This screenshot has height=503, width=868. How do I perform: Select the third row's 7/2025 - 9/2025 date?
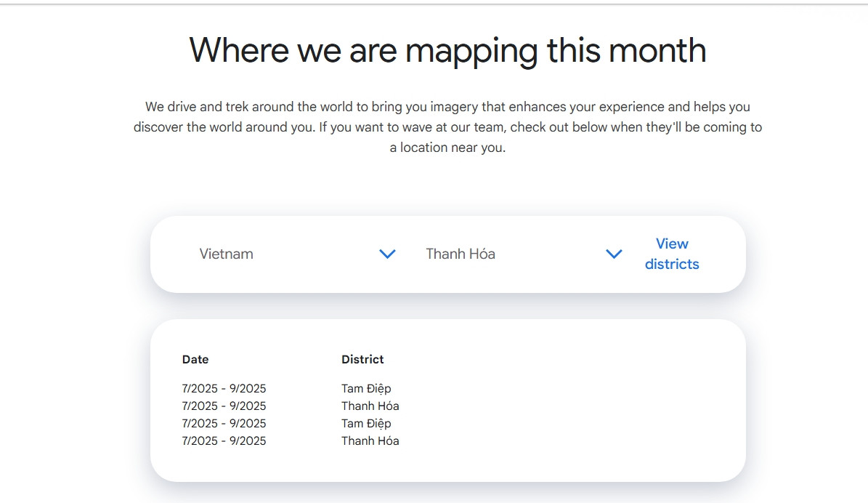pos(224,423)
